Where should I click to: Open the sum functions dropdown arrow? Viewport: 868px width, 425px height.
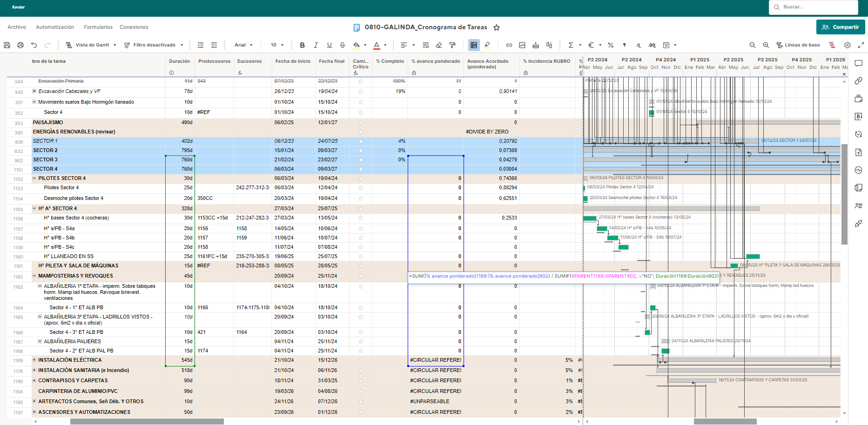point(580,45)
